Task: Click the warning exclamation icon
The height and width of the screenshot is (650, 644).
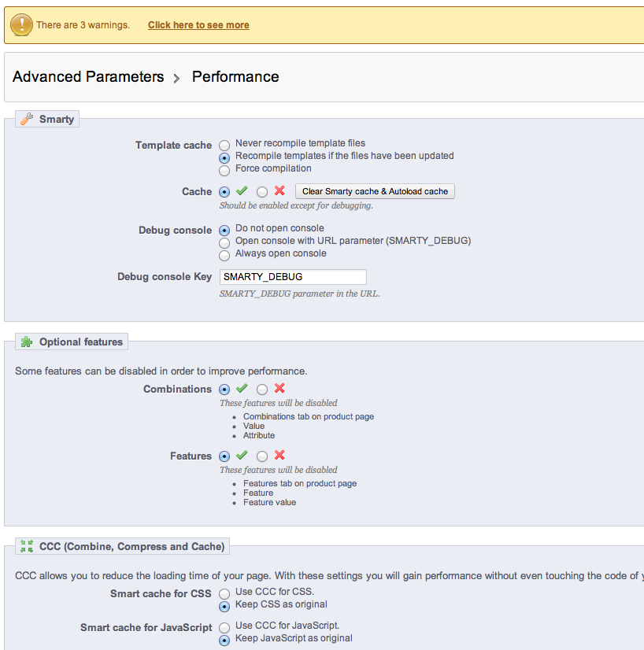Action: pos(21,24)
